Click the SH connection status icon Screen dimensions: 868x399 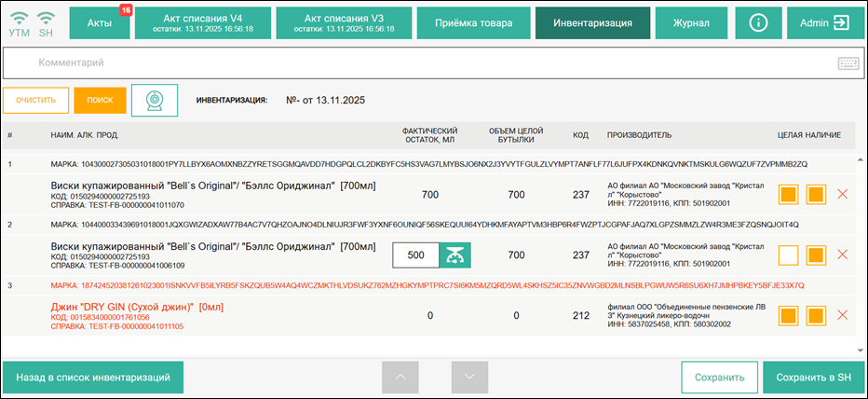pos(46,22)
